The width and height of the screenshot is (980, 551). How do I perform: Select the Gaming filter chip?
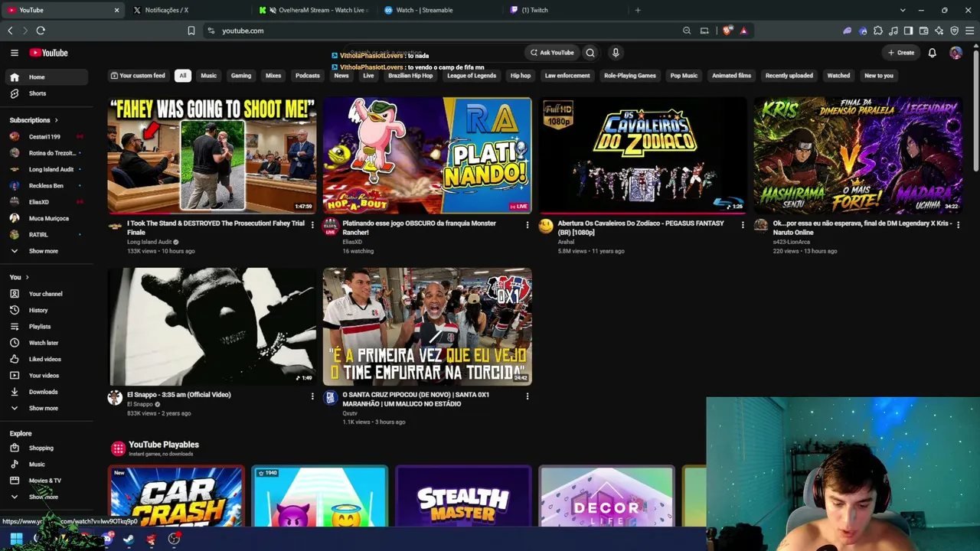coord(241,76)
